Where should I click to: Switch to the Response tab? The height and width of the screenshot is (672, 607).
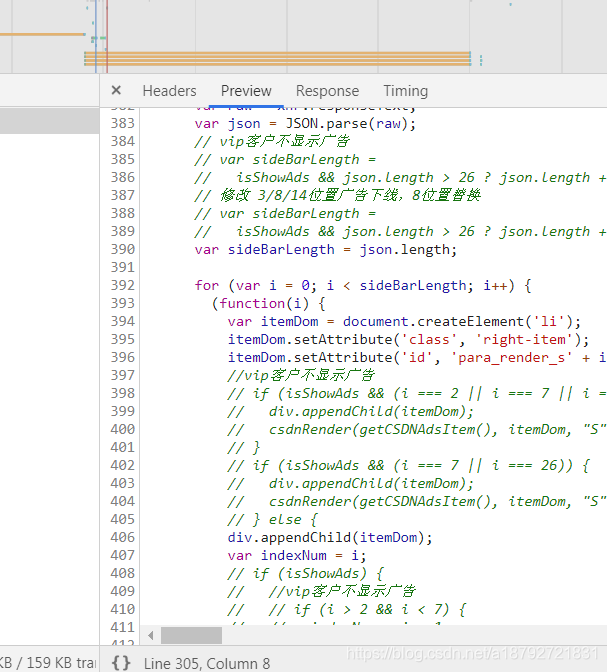(x=328, y=91)
